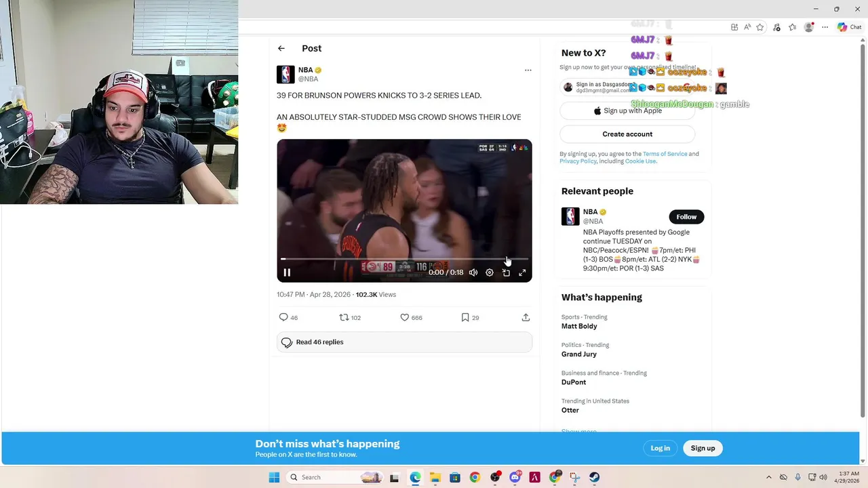Click Sign up on the bottom banner

pyautogui.click(x=703, y=448)
